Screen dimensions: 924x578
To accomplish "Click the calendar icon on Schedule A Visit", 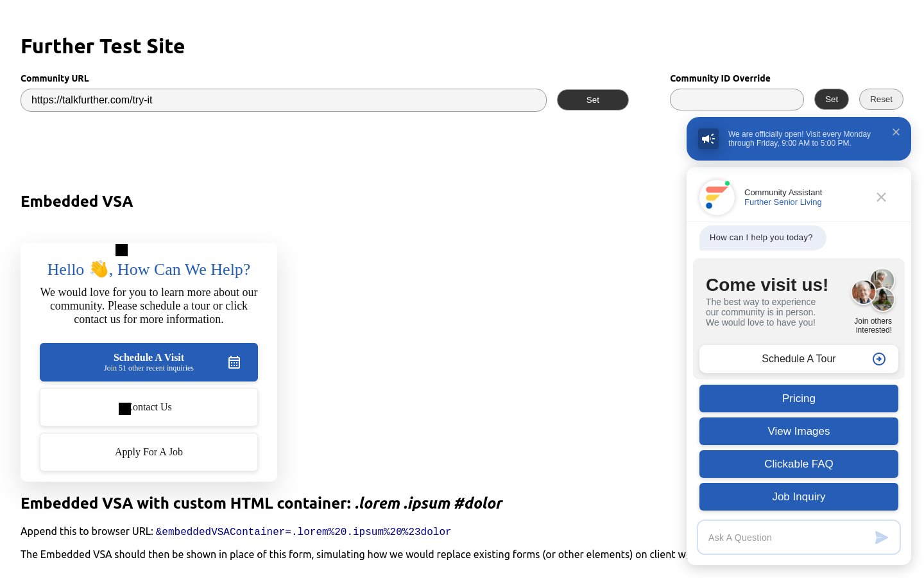I will click(234, 363).
